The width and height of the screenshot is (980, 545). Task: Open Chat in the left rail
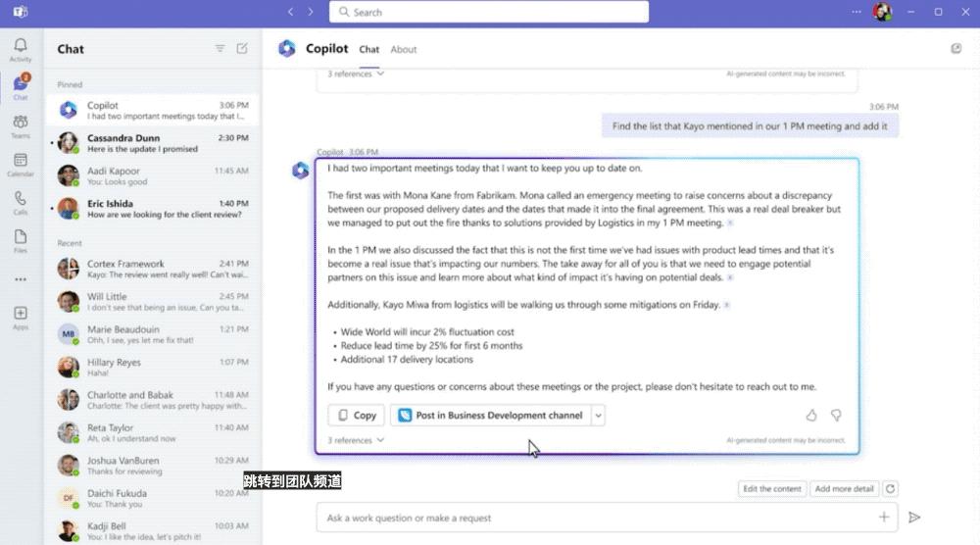[x=21, y=87]
